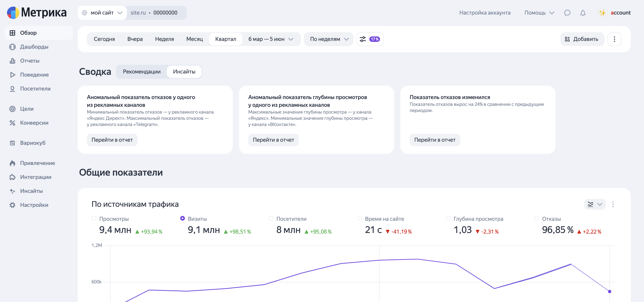Select the Просмотры radio button
The width and height of the screenshot is (644, 302).
pos(94,218)
